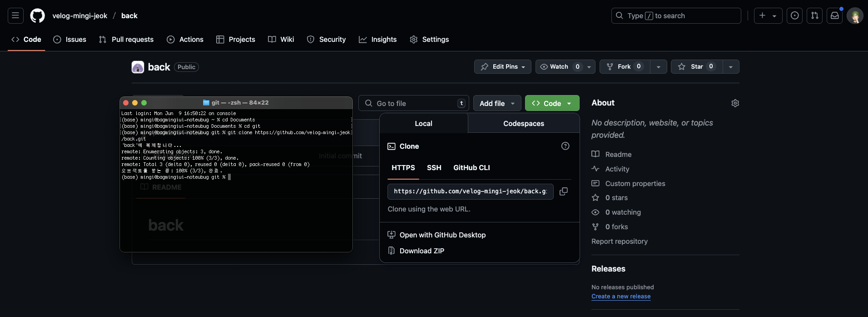The width and height of the screenshot is (868, 317).
Task: Click the Fork button
Action: [x=625, y=67]
